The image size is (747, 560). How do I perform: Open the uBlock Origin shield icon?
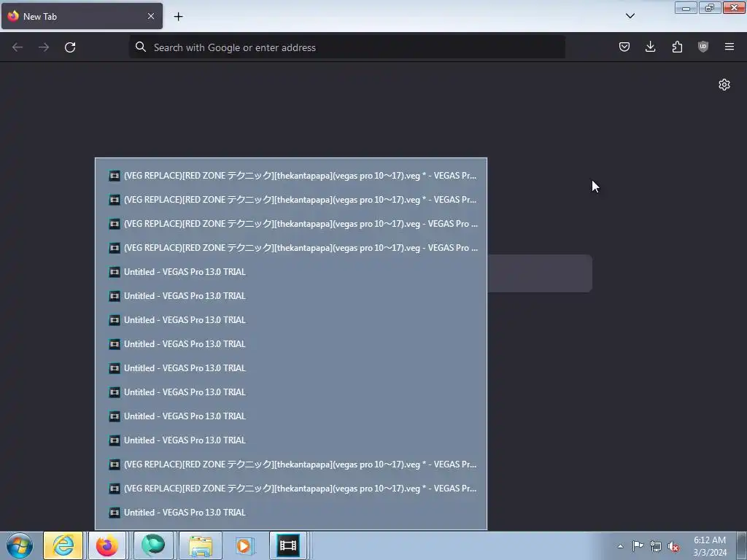(x=703, y=47)
